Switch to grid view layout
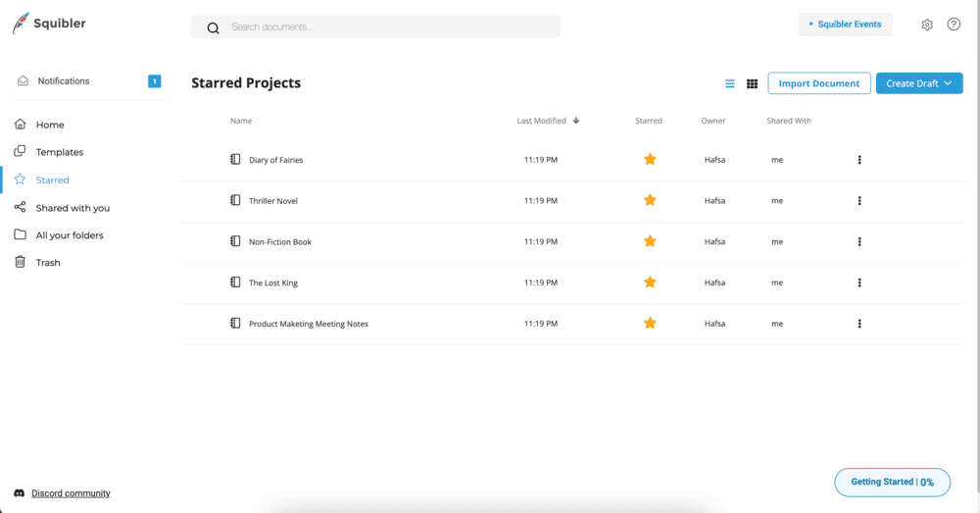The width and height of the screenshot is (980, 513). click(752, 83)
